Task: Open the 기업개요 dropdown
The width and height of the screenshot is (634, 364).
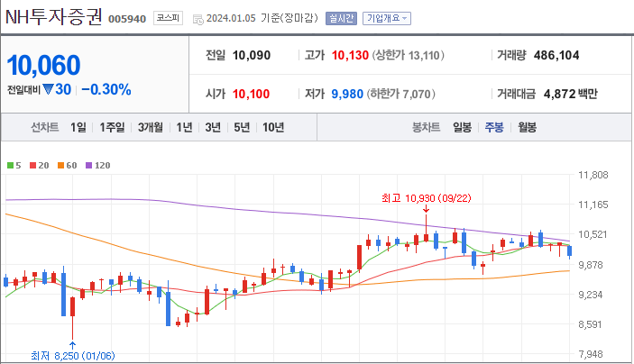Action: click(387, 18)
